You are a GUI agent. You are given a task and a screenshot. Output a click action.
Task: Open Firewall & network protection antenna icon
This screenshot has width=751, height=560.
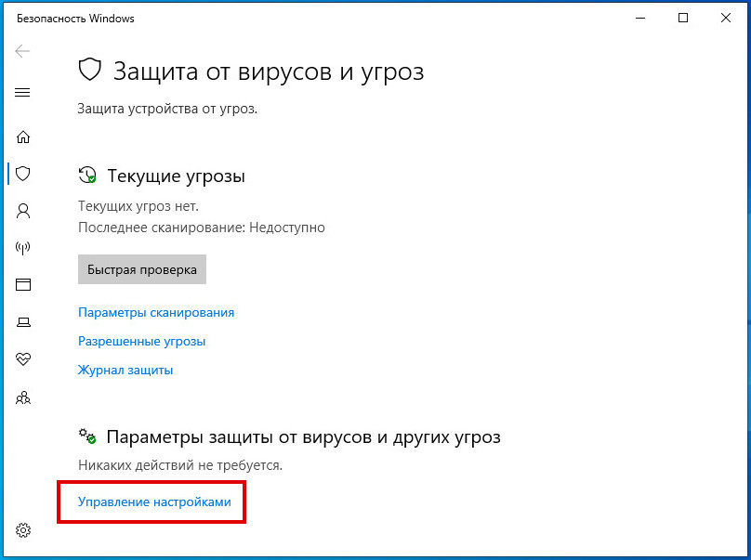(23, 247)
